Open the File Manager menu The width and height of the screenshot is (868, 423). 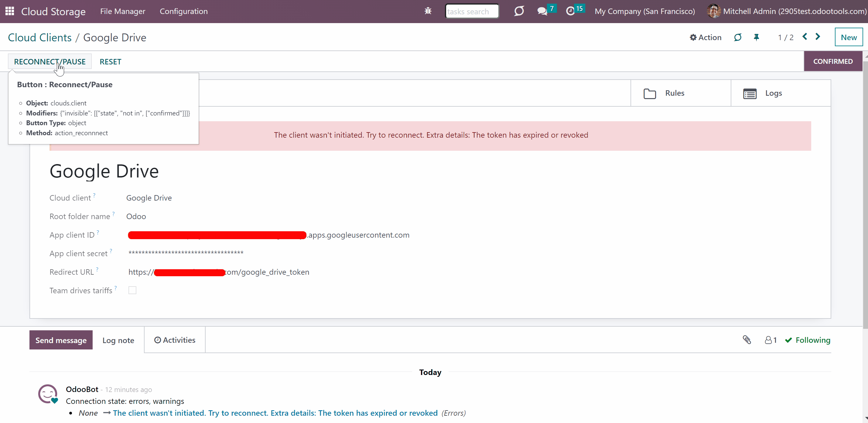click(123, 11)
